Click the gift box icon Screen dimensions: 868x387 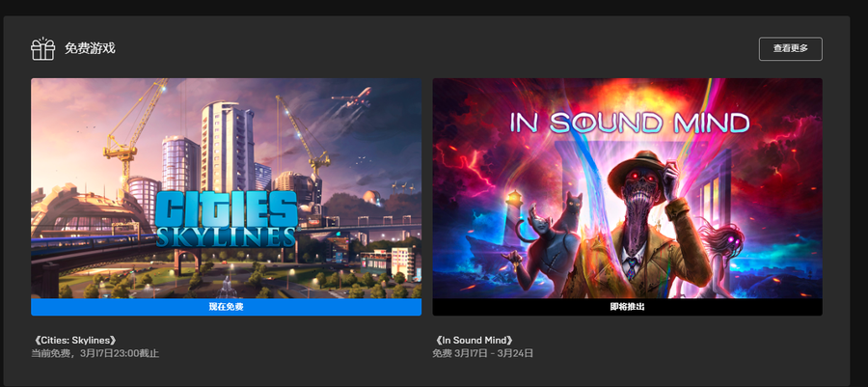(x=42, y=48)
